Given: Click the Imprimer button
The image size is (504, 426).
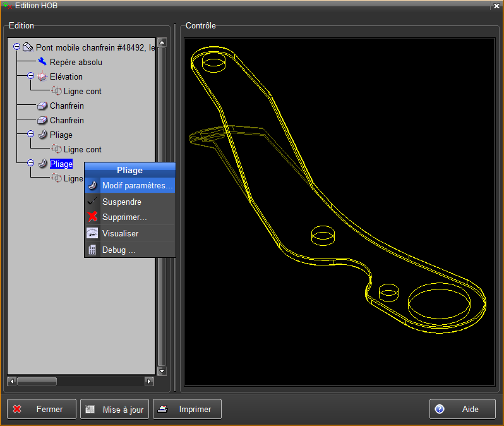Looking at the screenshot, I should click(187, 409).
